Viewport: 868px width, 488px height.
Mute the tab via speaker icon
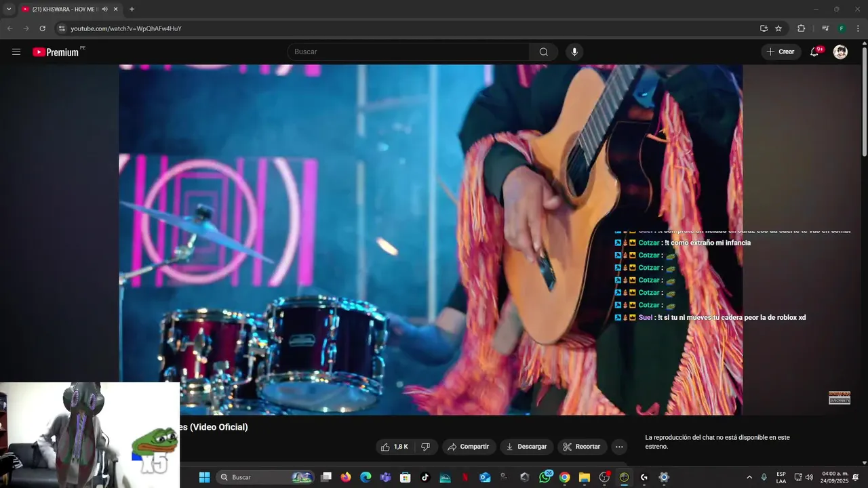[x=105, y=9]
